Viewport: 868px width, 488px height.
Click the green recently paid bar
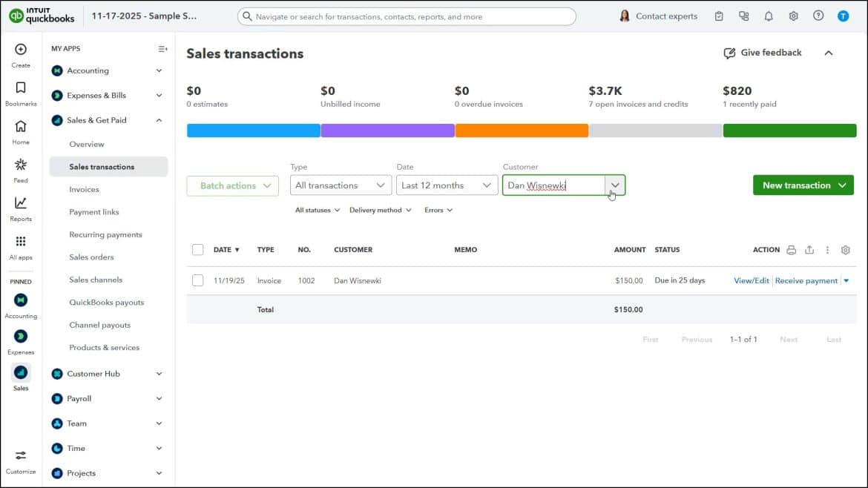(789, 131)
